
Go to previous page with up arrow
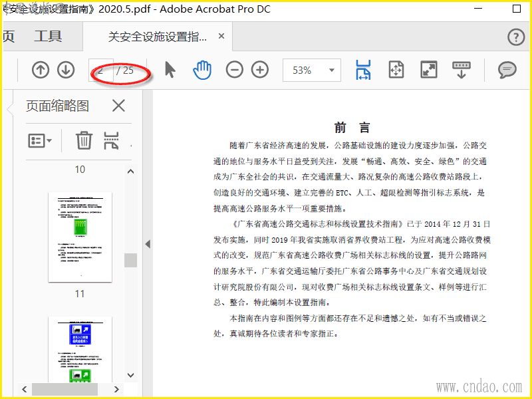click(x=41, y=70)
